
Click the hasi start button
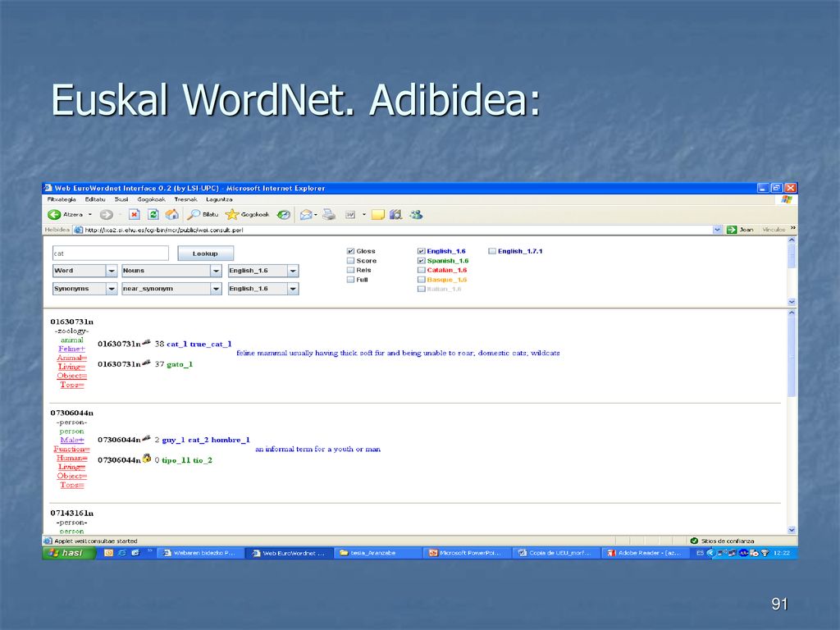[69, 553]
